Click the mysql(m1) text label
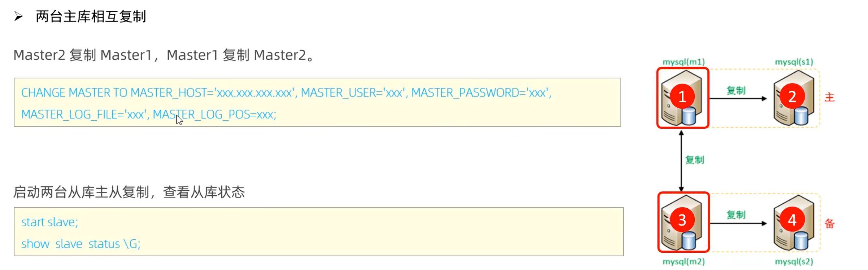This screenshot has height=270, width=868. pos(683,62)
